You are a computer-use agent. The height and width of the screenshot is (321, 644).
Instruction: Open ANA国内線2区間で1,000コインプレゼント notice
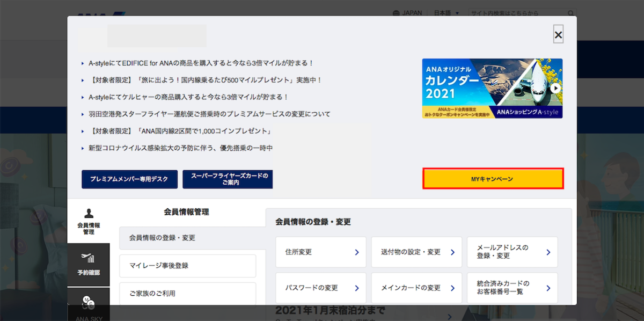pos(179,131)
